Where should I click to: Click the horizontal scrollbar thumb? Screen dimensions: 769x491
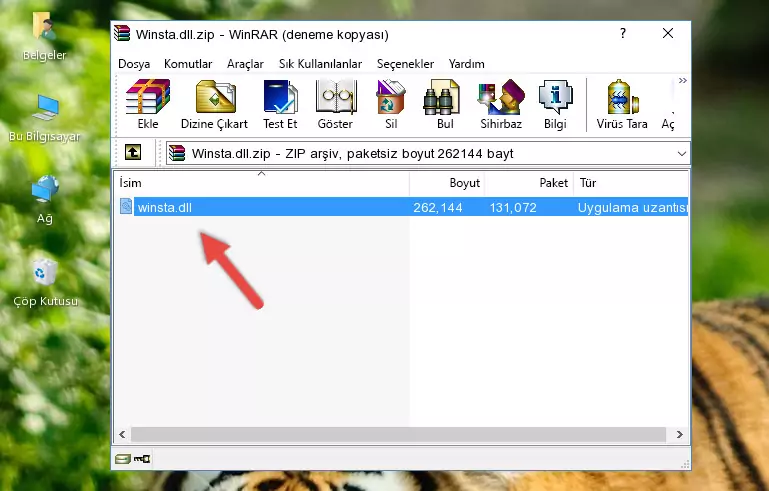(x=398, y=435)
